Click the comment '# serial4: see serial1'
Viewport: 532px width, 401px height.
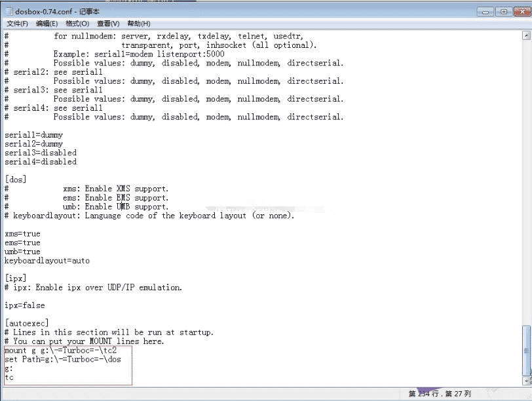pos(54,108)
